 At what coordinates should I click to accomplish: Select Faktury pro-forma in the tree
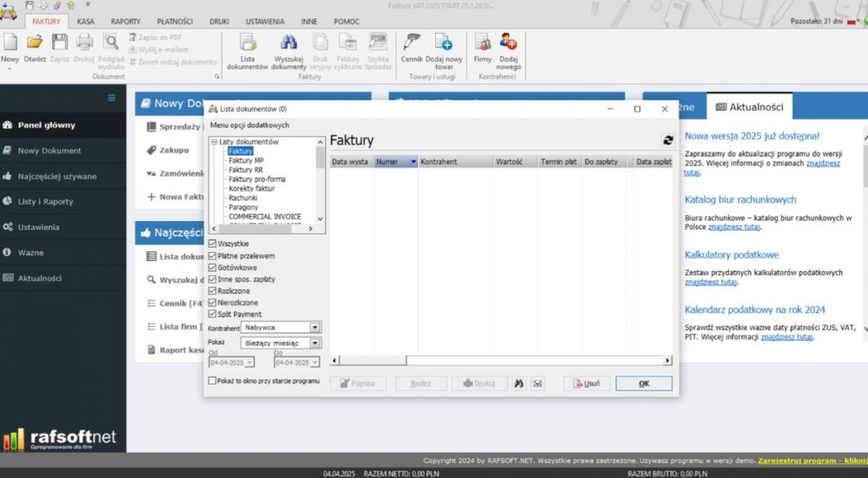[x=257, y=179]
